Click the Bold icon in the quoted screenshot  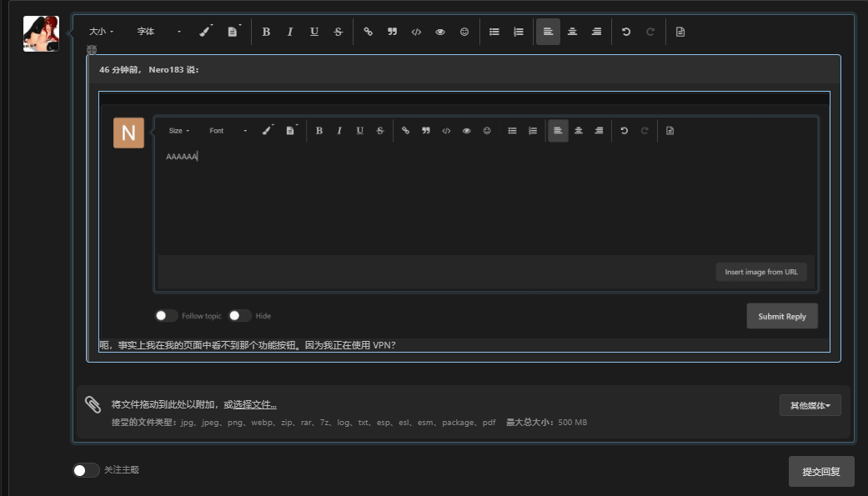[x=319, y=131]
